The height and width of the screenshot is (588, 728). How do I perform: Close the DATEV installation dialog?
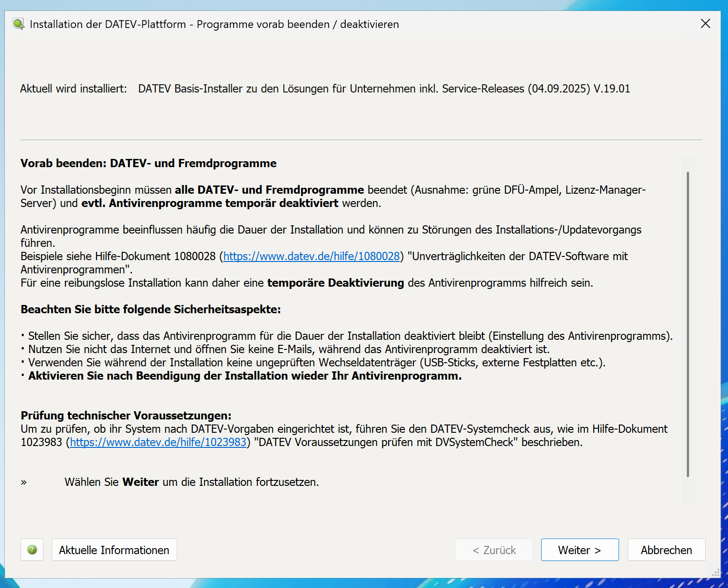tap(706, 23)
